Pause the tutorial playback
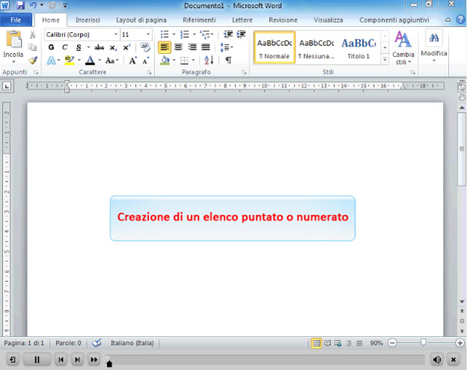 [37, 360]
